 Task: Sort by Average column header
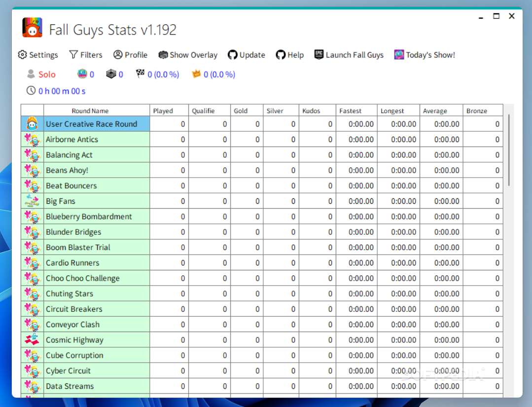tap(441, 111)
